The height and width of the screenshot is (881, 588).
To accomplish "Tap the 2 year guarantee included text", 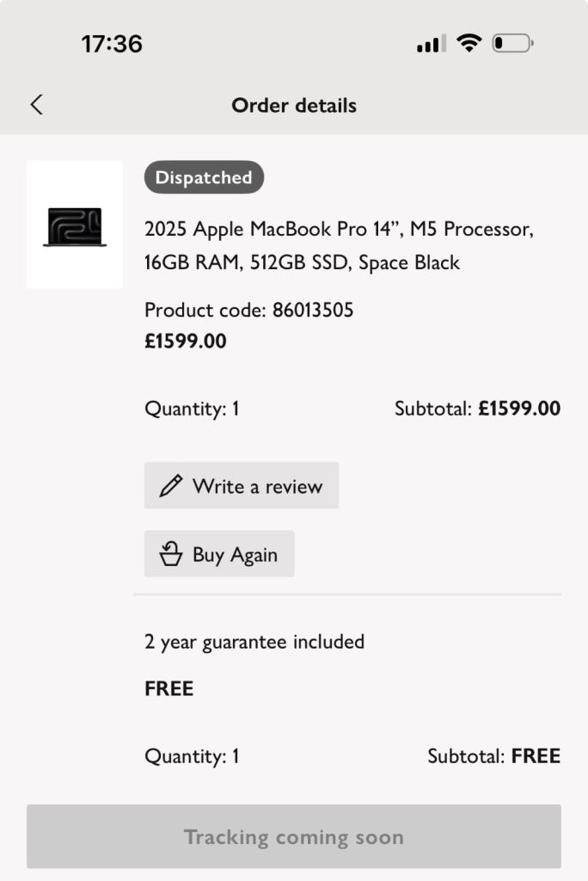I will (x=254, y=642).
